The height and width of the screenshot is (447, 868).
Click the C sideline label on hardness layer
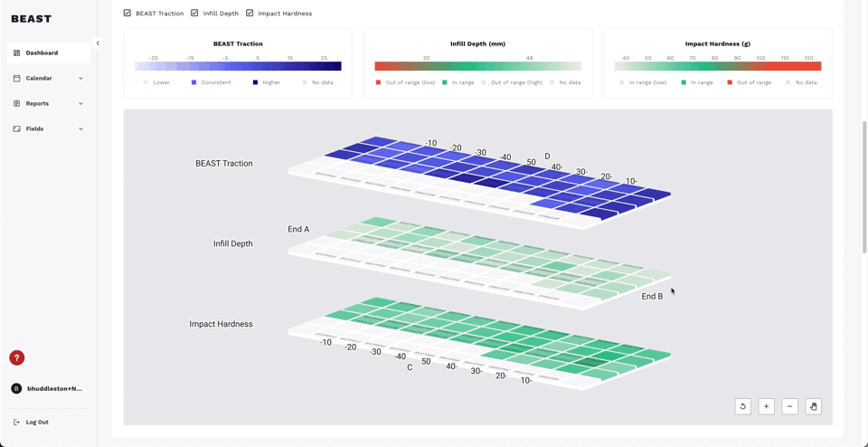click(410, 366)
